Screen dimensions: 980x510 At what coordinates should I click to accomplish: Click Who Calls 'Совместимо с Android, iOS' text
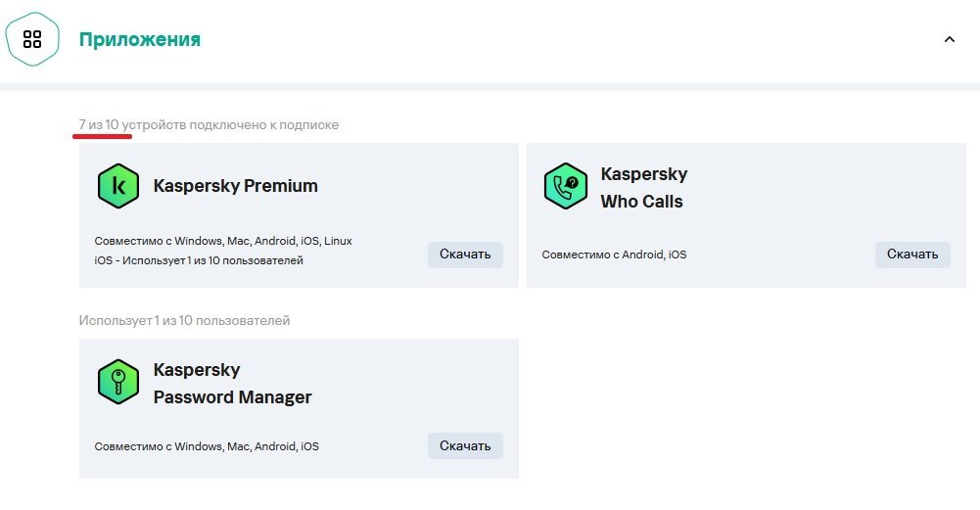[614, 255]
